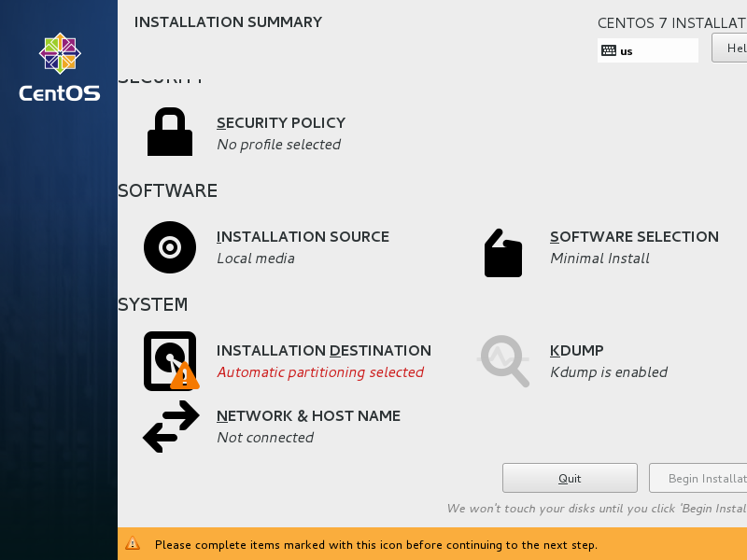This screenshot has width=747, height=560.
Task: Click the keyboard layout icon next to us
Action: [609, 50]
